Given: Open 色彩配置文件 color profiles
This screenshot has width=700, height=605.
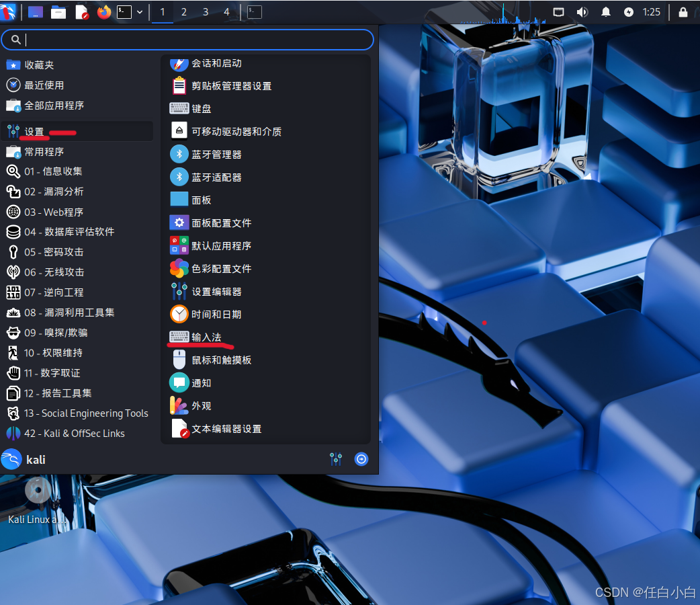Looking at the screenshot, I should [265, 268].
